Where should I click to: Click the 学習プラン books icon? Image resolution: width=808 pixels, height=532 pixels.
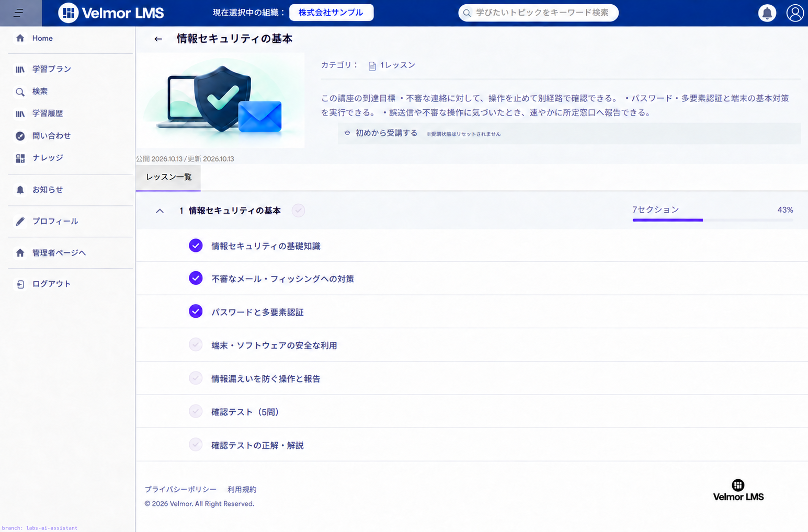20,69
